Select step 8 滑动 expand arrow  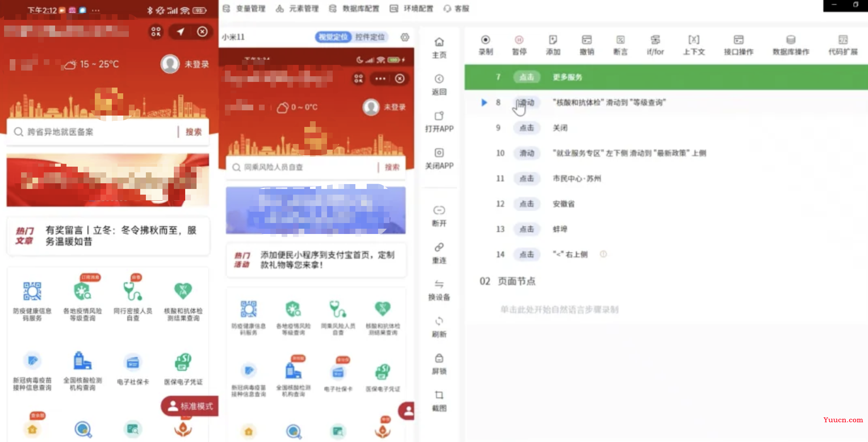click(x=483, y=102)
